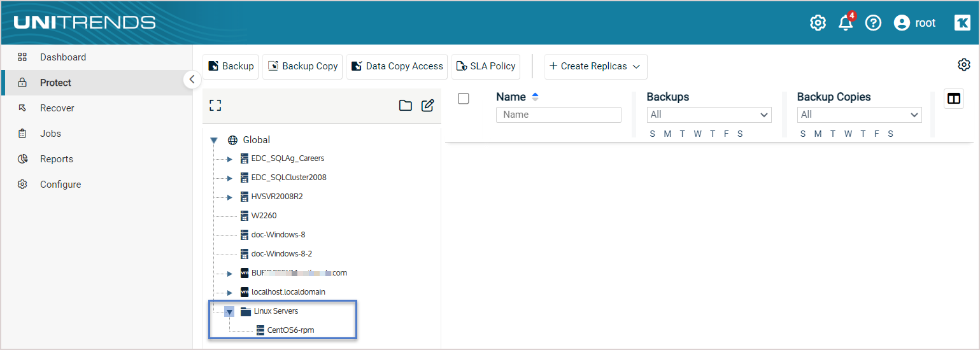Screen dimensions: 980x350
Task: Click the doc-Windows-8-2 server icon
Action: (x=245, y=254)
